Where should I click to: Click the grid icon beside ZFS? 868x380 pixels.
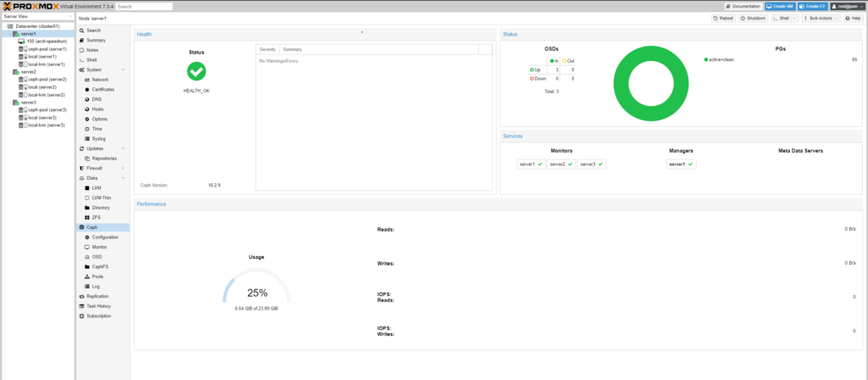point(87,218)
